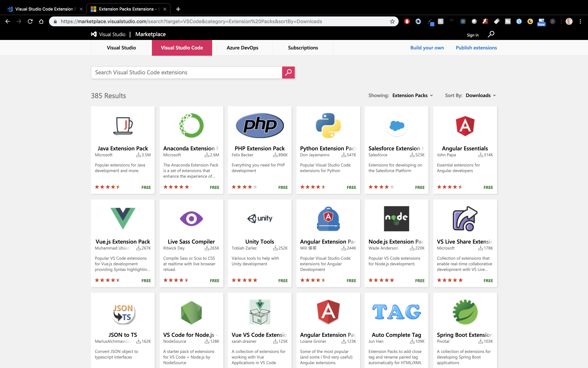Click the pink search magnifier button
Screen dimensions: 588x368
tap(288, 73)
